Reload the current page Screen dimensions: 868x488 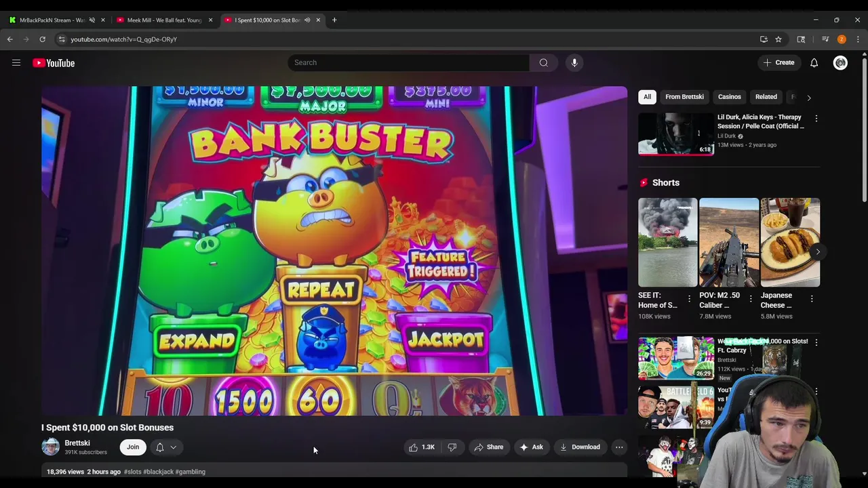coord(42,39)
